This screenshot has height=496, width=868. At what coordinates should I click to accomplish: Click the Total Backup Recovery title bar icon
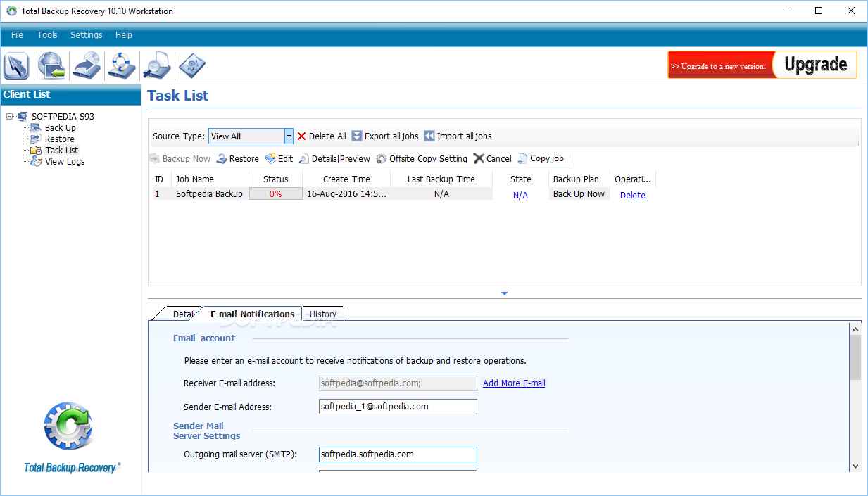pyautogui.click(x=11, y=11)
